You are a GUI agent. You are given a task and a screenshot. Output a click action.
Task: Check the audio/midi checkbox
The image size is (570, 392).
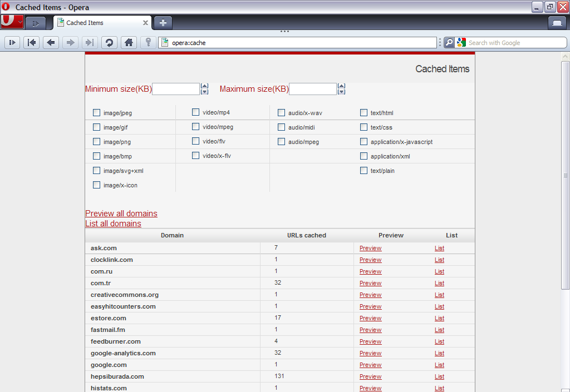pos(281,127)
